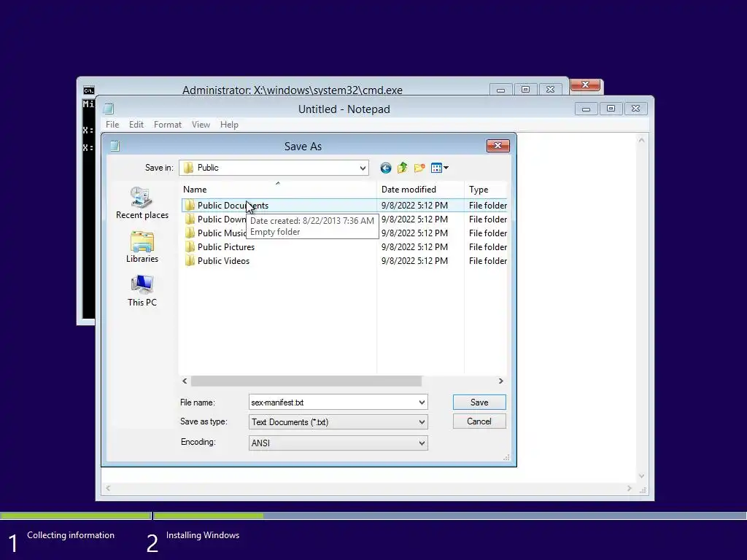This screenshot has width=747, height=560.
Task: Click the file list horizontal scrollbar thumb
Action: click(x=306, y=381)
